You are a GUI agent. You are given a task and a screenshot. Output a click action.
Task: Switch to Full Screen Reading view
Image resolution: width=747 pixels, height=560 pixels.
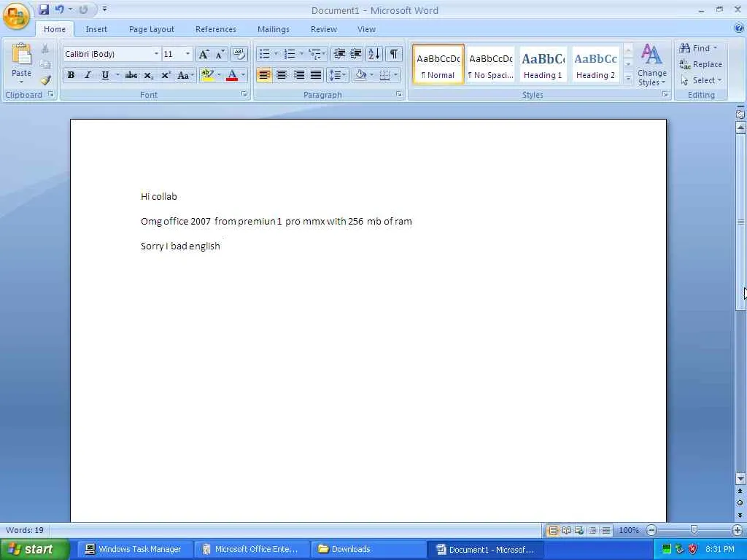(x=566, y=530)
